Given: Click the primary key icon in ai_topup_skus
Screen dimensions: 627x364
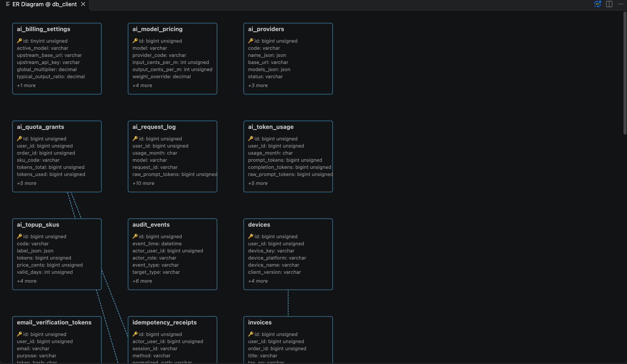Looking at the screenshot, I should click(x=19, y=236).
